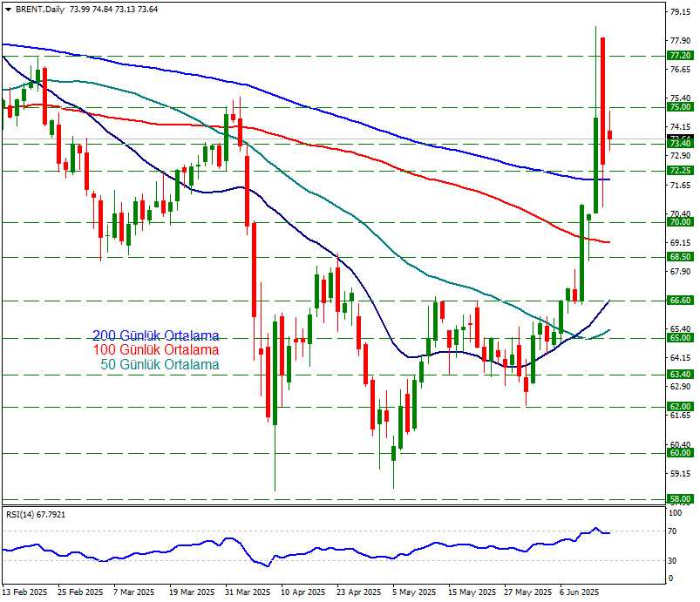Click the 72.25 green price level label
This screenshot has width=700, height=602.
[680, 171]
